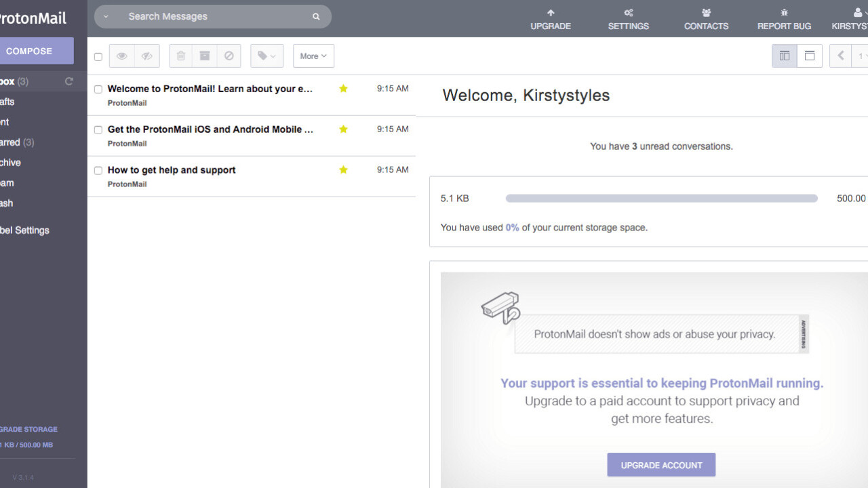
Task: Select the 'How to get help' message checkbox
Action: [98, 171]
